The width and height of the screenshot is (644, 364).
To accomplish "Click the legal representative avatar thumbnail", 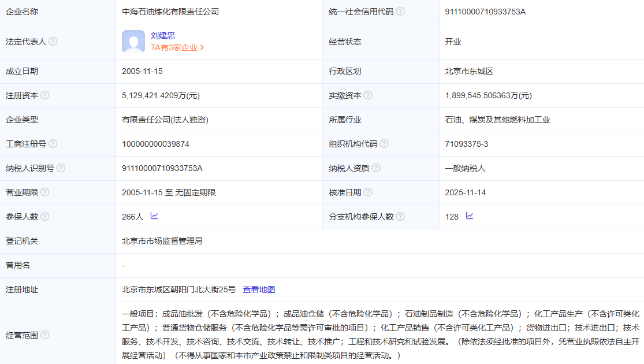I will click(133, 41).
